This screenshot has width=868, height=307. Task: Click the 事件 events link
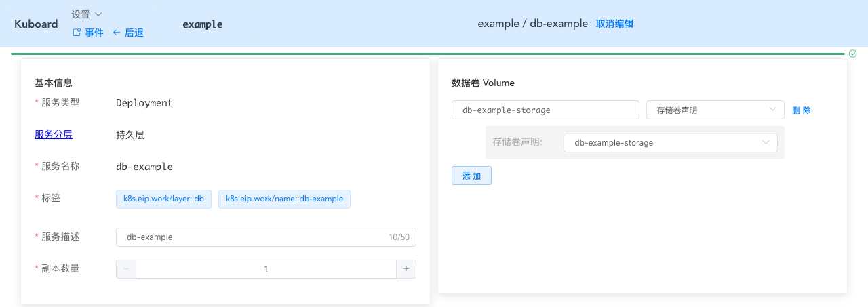tap(88, 33)
